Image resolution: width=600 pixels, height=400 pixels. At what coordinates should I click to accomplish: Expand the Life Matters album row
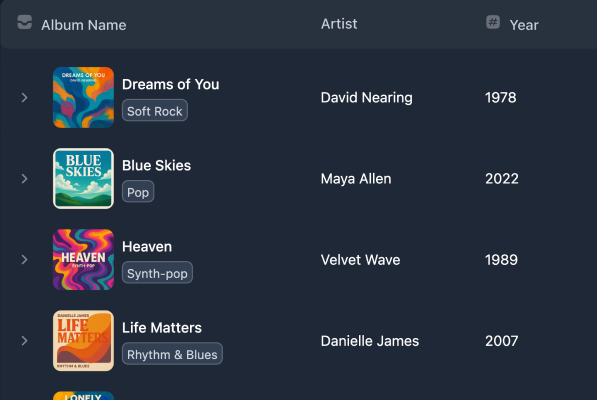pos(25,341)
